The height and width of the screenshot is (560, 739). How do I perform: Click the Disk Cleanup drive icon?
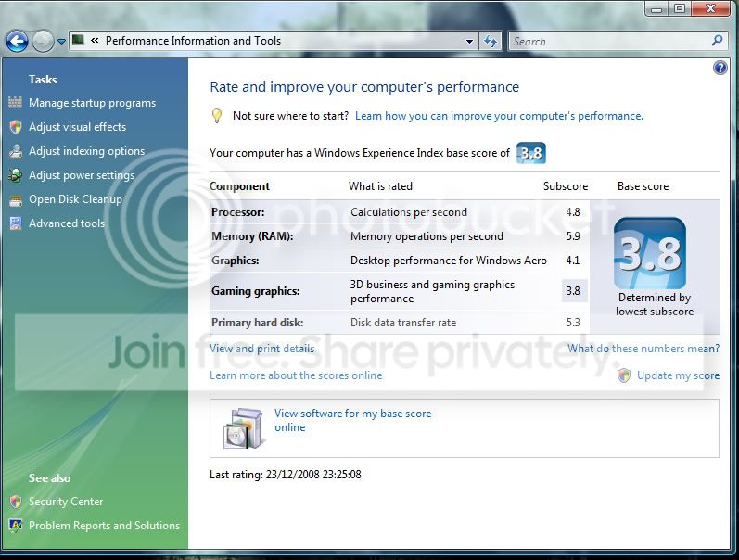pos(16,200)
